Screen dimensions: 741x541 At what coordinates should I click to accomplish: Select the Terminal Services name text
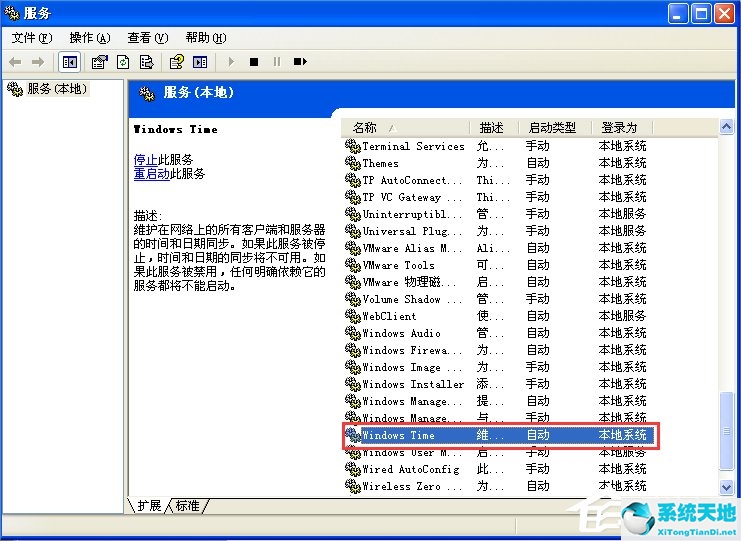click(414, 146)
